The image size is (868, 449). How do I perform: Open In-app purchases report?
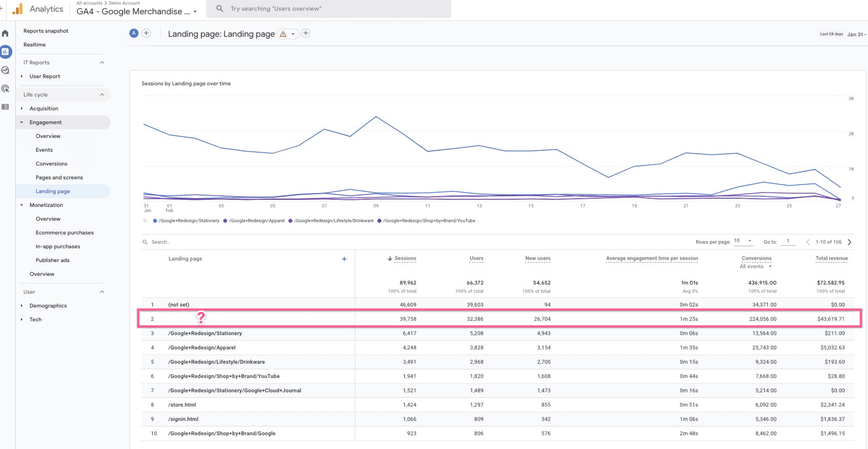click(58, 246)
